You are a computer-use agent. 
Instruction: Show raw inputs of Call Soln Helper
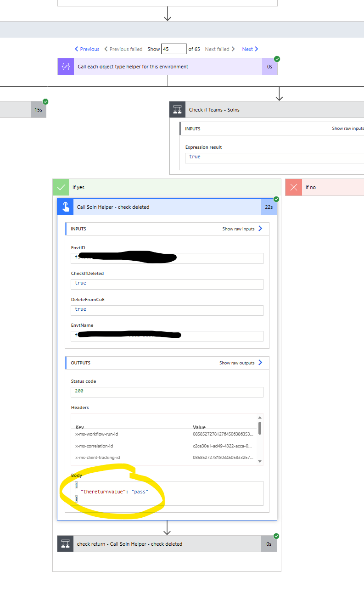[242, 229]
